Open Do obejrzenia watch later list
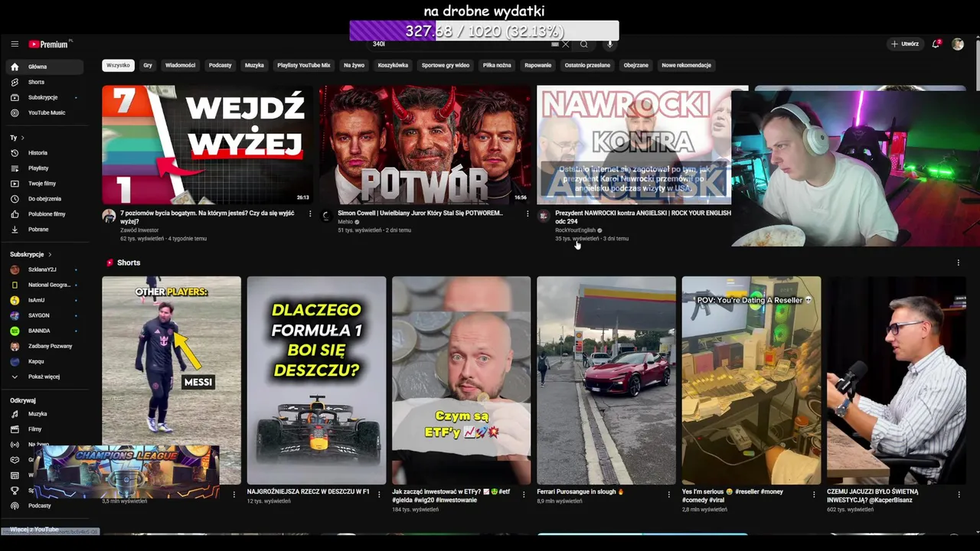The width and height of the screenshot is (980, 551). point(46,199)
